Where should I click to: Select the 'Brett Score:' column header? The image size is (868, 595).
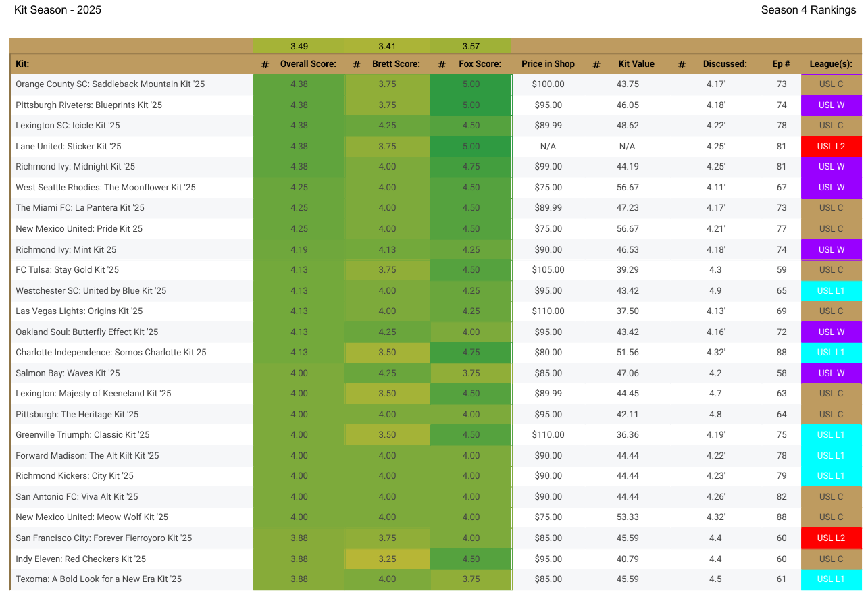[396, 64]
